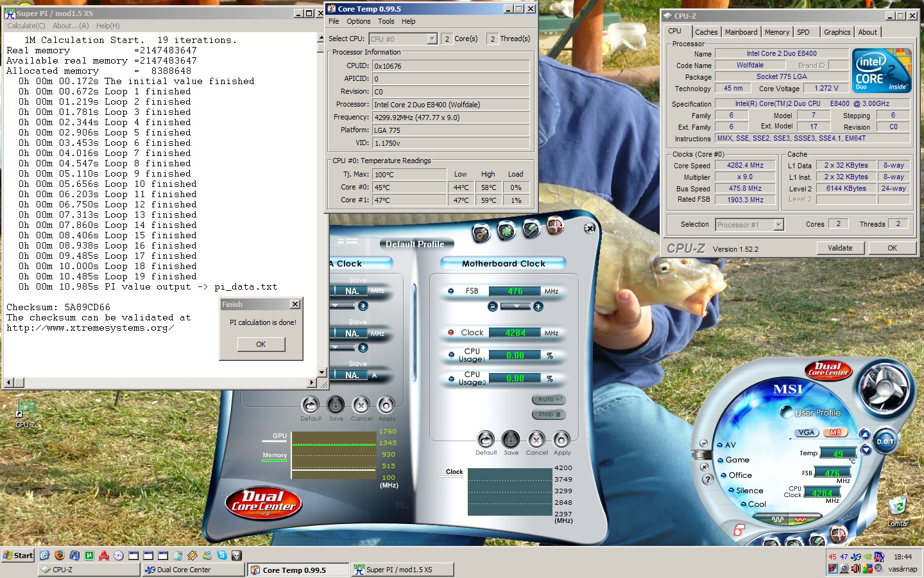Viewport: 924px width, 578px height.
Task: Open Calculate(C) menu in Super PI
Action: coord(26,26)
